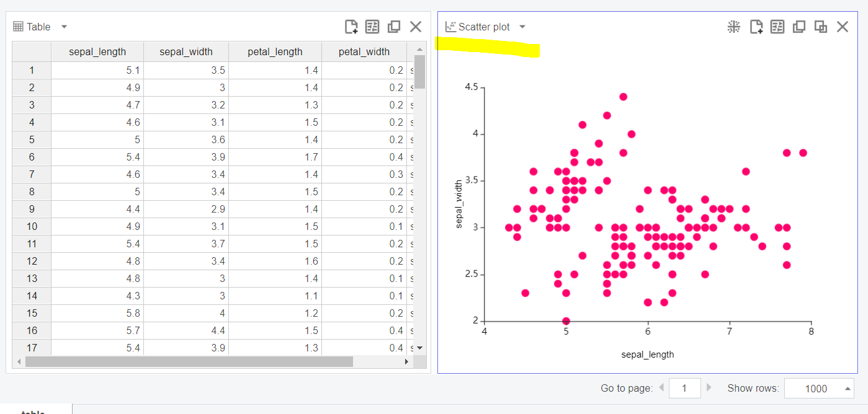This screenshot has width=868, height=414.
Task: Click the sepal_width y-axis label
Action: coord(459,204)
